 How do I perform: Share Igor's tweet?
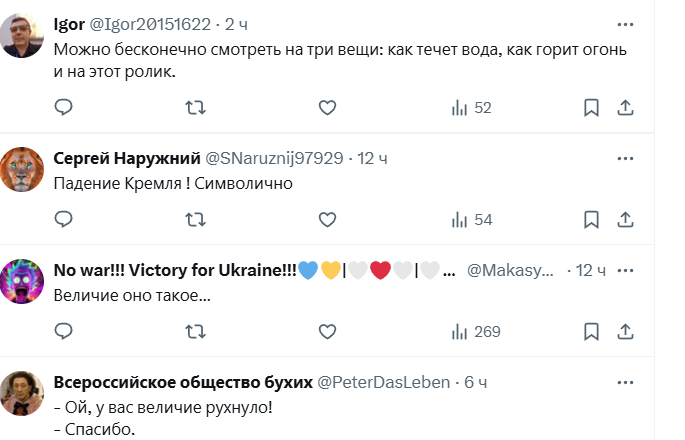[625, 108]
